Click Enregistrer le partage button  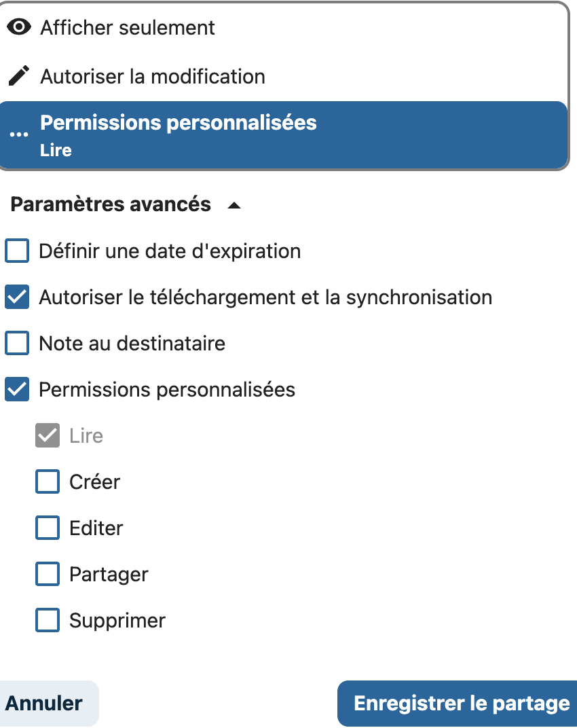[x=458, y=704]
